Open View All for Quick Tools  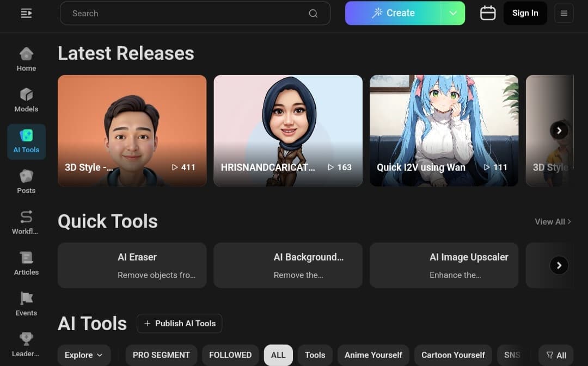[552, 221]
